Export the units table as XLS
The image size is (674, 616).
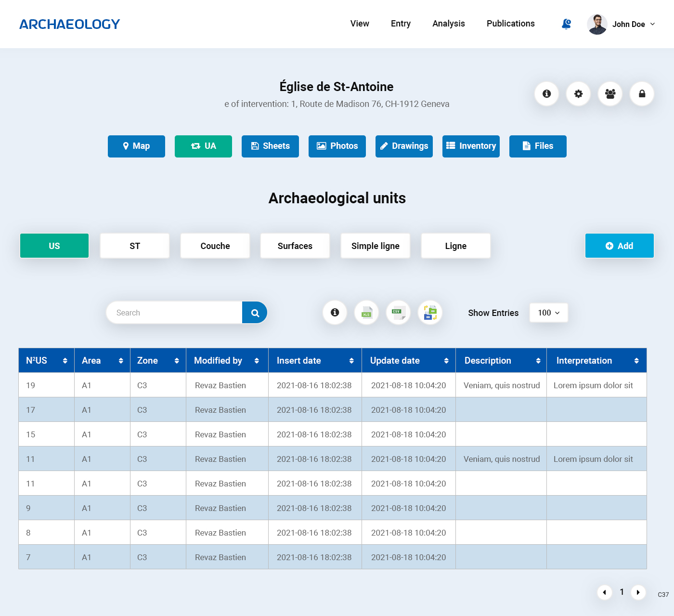[x=366, y=313]
